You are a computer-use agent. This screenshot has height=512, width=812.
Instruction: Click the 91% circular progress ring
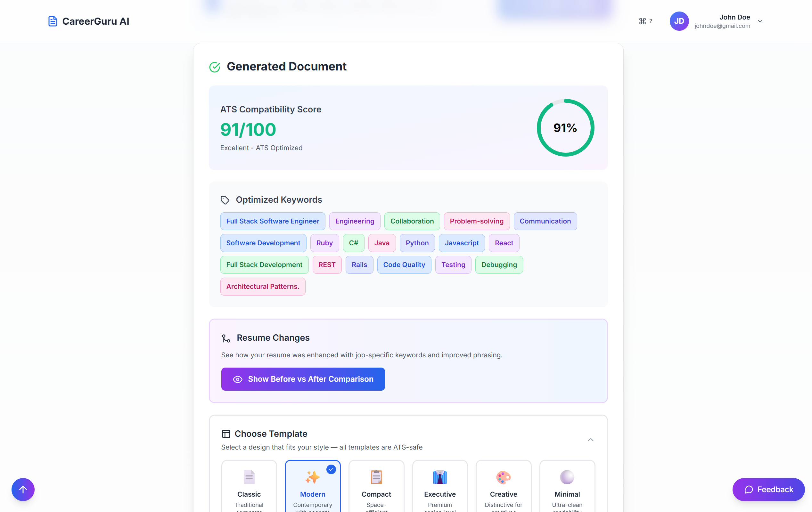565,128
